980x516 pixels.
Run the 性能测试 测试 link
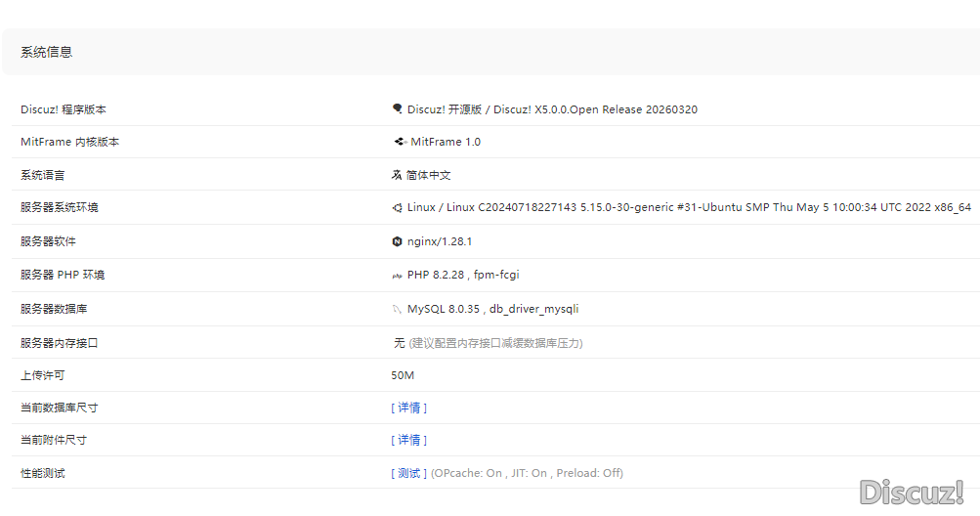click(x=409, y=473)
